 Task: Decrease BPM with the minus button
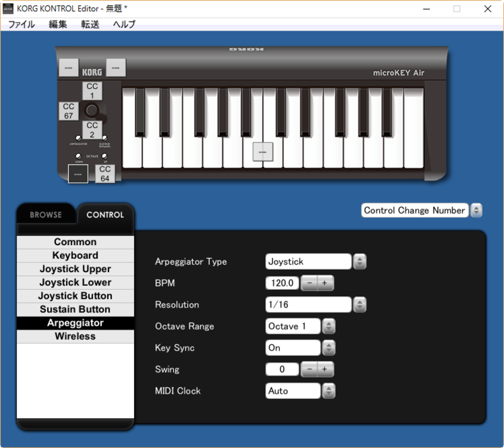pos(309,283)
